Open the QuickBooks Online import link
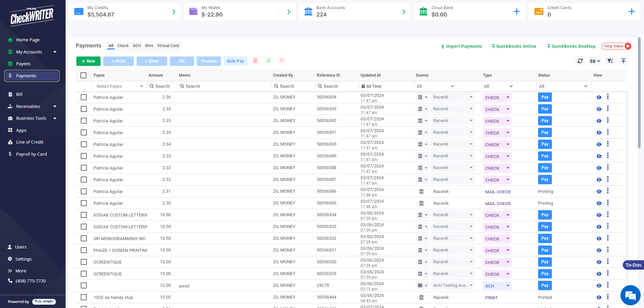Image resolution: width=644 pixels, height=308 pixels. click(514, 46)
